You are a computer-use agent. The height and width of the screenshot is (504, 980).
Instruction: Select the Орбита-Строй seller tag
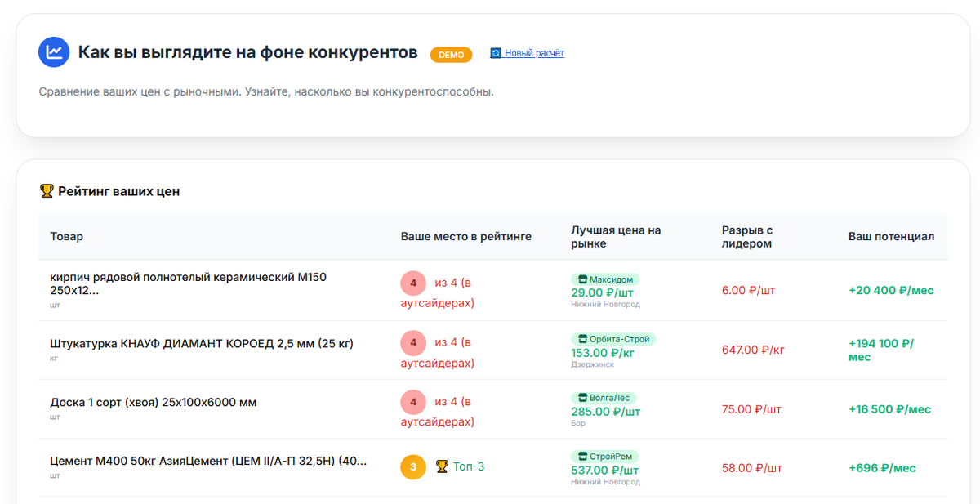point(613,339)
